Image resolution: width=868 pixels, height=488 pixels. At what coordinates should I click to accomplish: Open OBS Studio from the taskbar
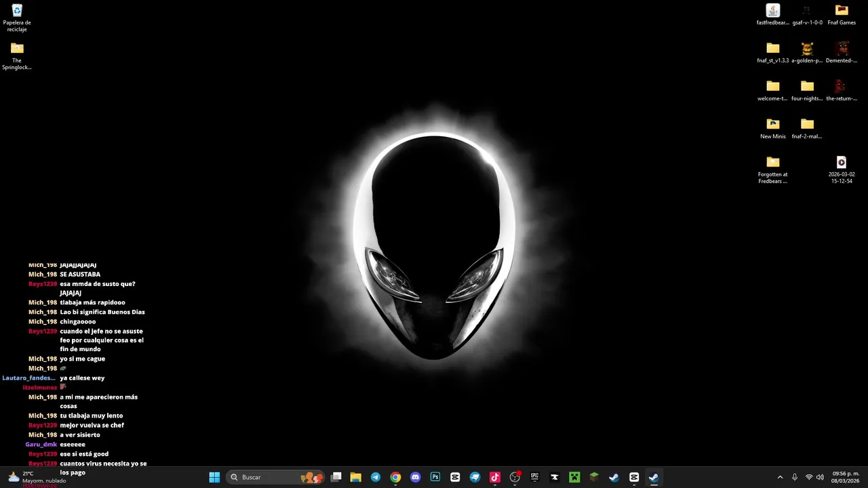pos(515,477)
